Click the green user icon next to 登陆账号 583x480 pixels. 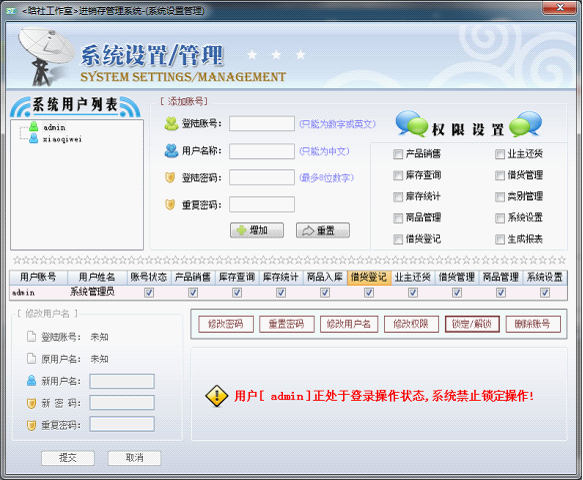coord(171,124)
